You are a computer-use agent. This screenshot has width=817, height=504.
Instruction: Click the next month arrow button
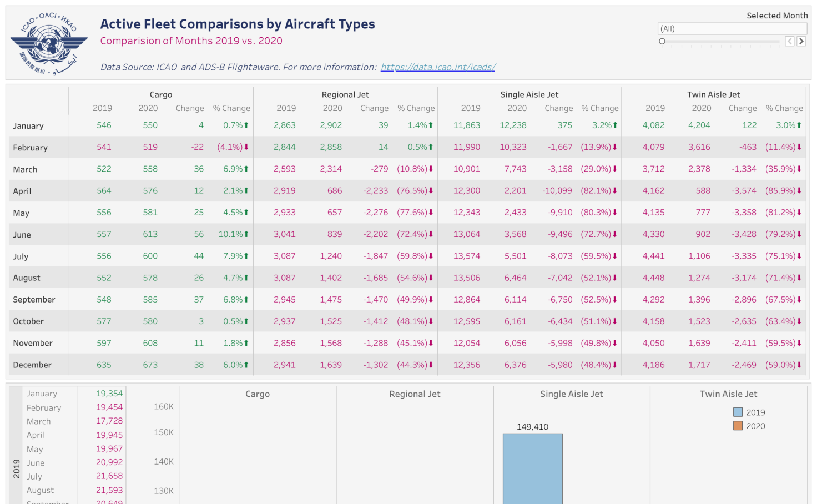pyautogui.click(x=801, y=41)
